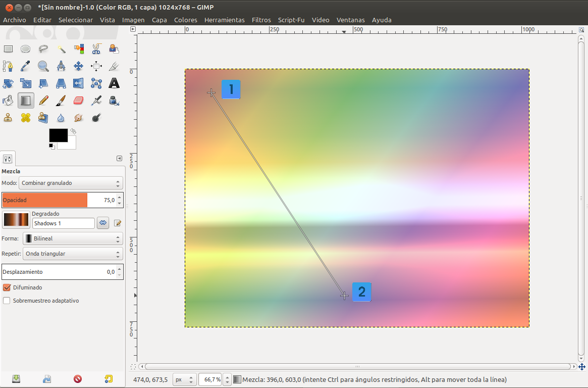This screenshot has height=388, width=588.
Task: Enable Sobremuestreo adaptativo checkbox
Action: point(7,301)
